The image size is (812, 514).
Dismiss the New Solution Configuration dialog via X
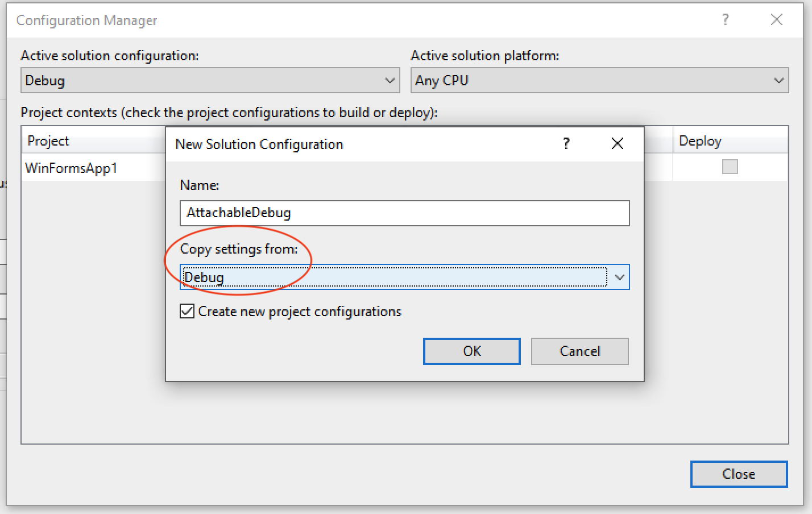pyautogui.click(x=617, y=144)
